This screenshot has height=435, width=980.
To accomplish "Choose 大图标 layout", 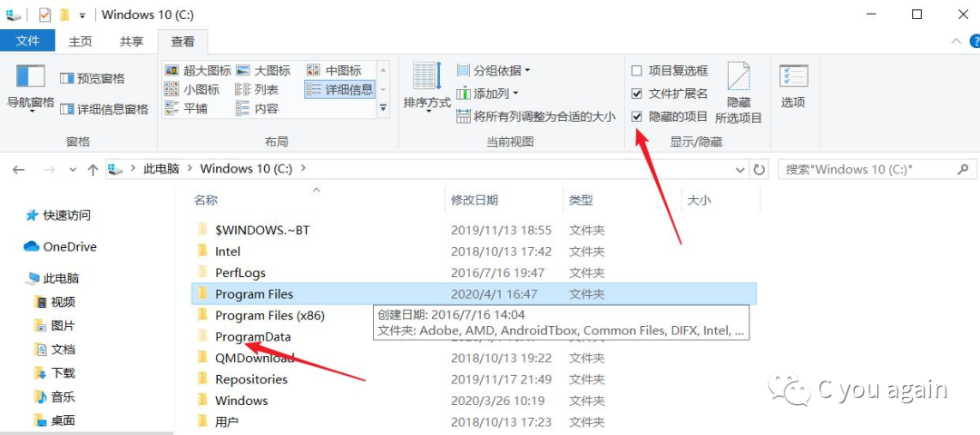I will 263,71.
